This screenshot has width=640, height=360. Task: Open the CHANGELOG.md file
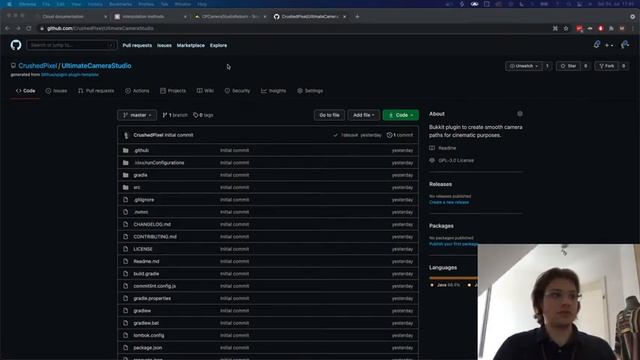[152, 224]
